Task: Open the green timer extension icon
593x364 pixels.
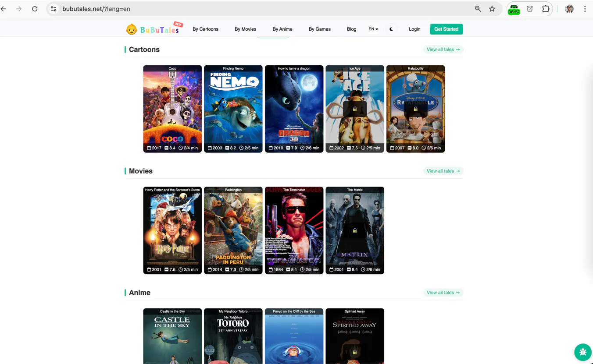Action: point(514,9)
